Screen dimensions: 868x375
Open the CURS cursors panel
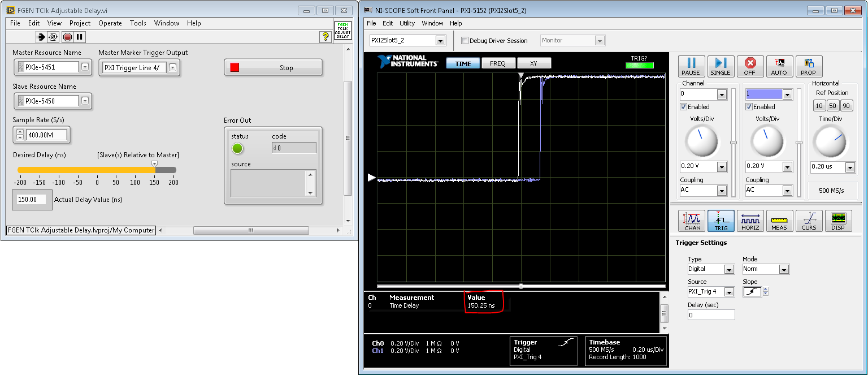point(809,221)
